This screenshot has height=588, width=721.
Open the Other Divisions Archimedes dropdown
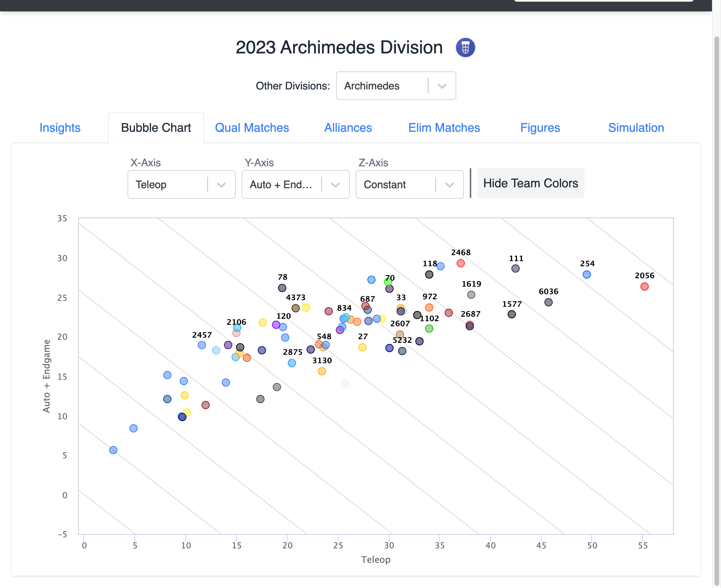click(396, 86)
